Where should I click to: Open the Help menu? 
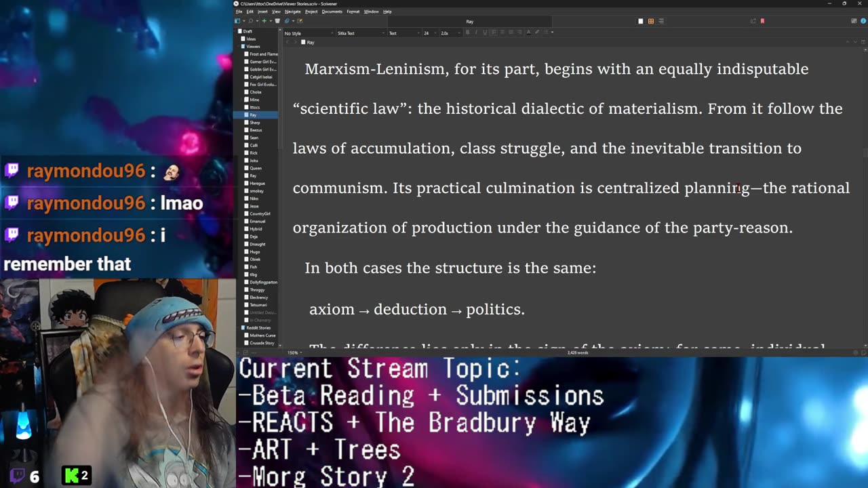387,12
